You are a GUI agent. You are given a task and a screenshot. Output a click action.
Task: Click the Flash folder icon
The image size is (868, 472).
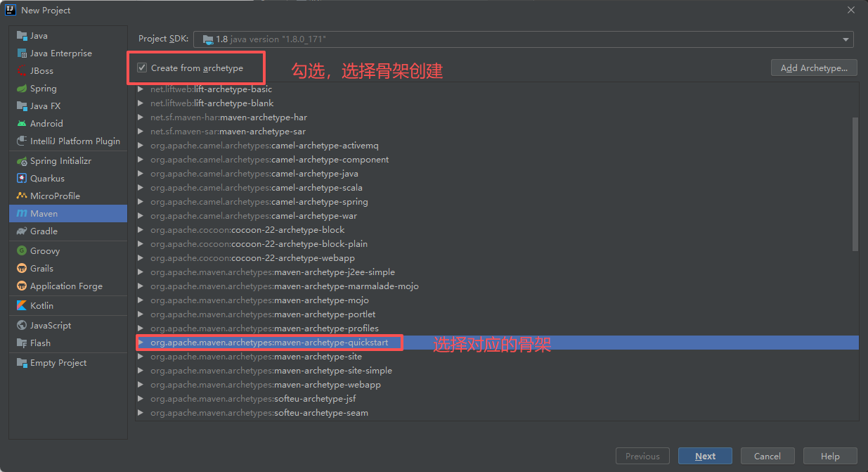pyautogui.click(x=22, y=343)
